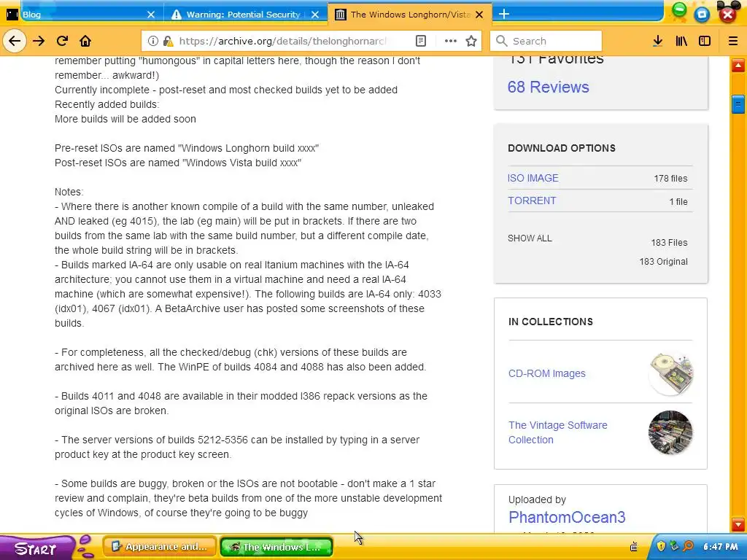
Task: Click the Internet Archive tab favicon
Action: pyautogui.click(x=340, y=15)
